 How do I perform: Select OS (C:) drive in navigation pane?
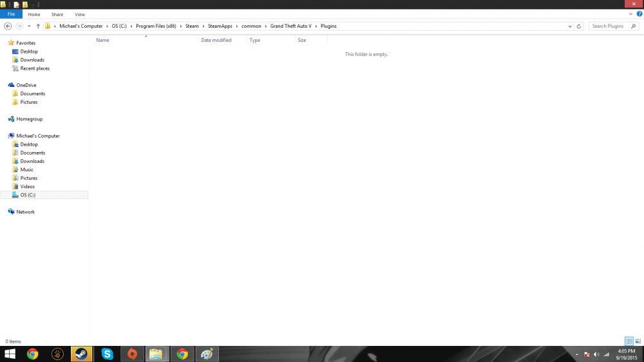tap(44, 195)
